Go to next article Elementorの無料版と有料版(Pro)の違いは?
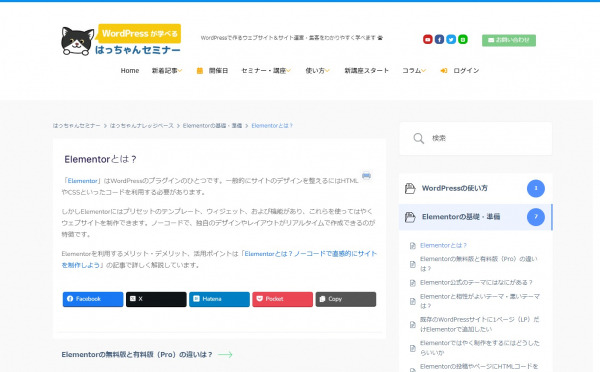The width and height of the screenshot is (600, 372). coord(137,354)
